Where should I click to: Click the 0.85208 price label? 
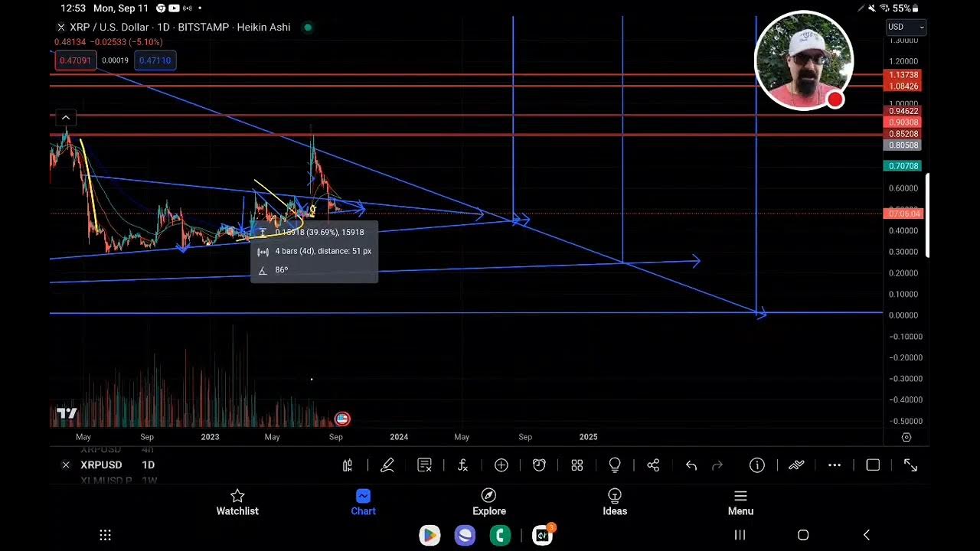pyautogui.click(x=902, y=134)
